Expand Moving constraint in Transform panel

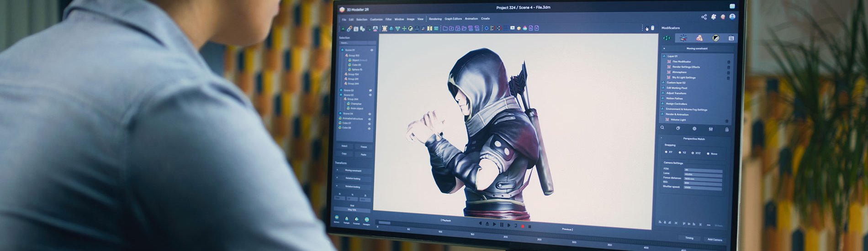point(338,170)
